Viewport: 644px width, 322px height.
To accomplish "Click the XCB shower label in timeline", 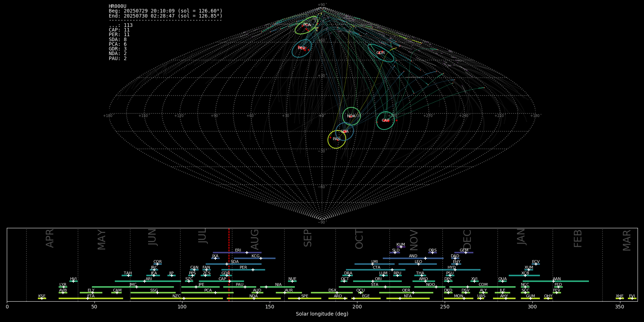I will [x=525, y=273].
